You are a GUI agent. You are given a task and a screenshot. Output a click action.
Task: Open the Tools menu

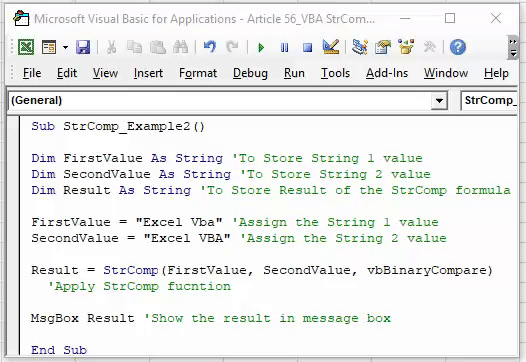[x=335, y=73]
